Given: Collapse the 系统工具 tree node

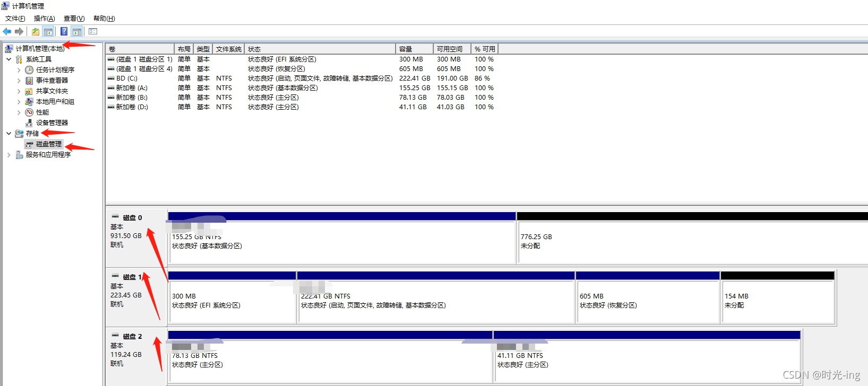Looking at the screenshot, I should [8, 59].
